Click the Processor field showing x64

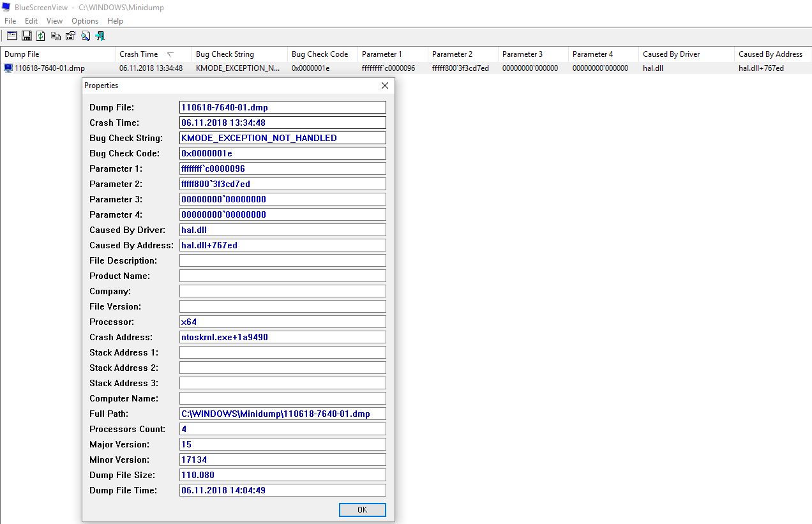pyautogui.click(x=283, y=322)
